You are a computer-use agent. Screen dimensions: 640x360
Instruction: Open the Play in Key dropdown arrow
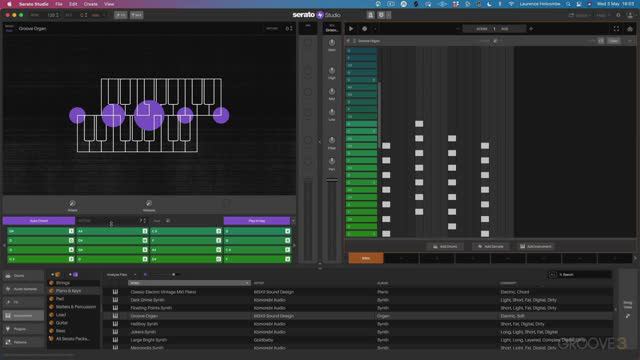coord(293,221)
